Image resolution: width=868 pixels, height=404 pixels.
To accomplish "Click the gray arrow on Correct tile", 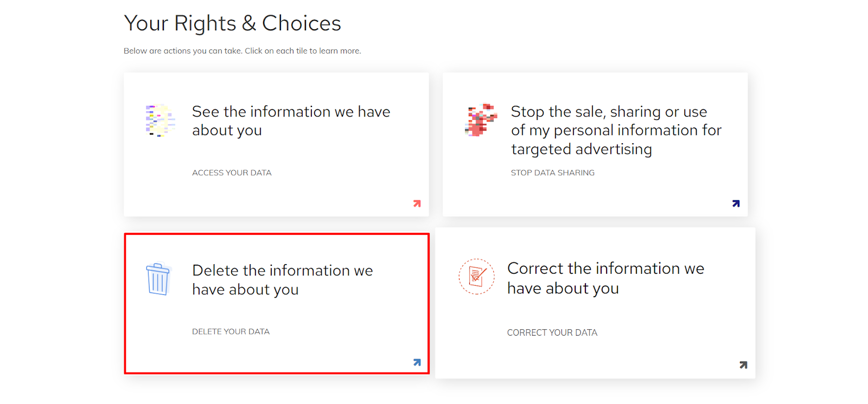I will coord(743,365).
